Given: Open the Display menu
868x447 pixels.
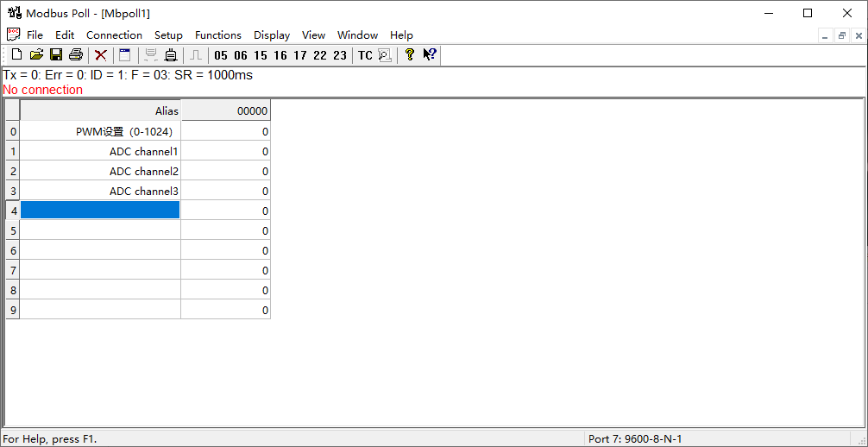Looking at the screenshot, I should click(x=272, y=35).
